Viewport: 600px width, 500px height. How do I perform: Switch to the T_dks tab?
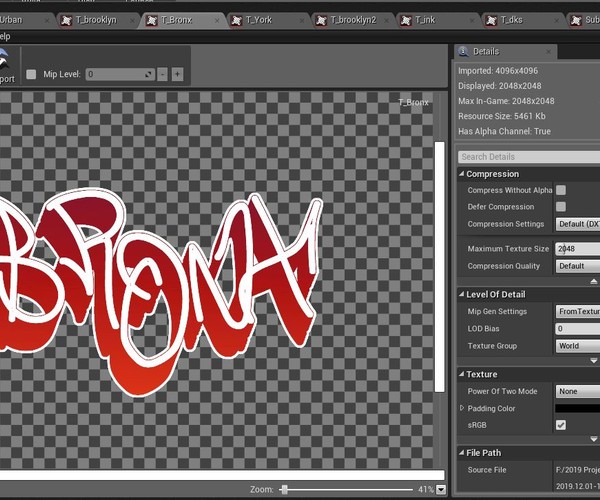point(512,20)
